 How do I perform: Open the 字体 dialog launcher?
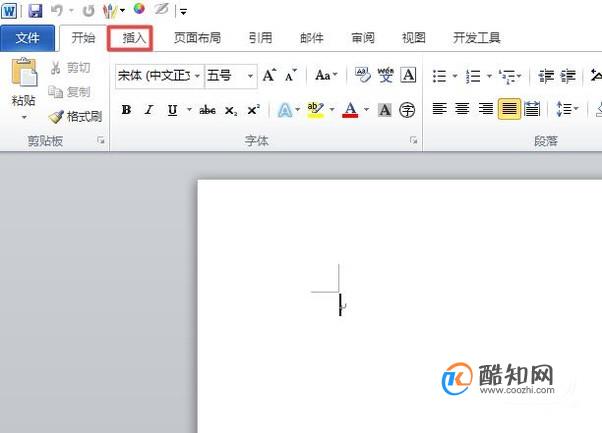pyautogui.click(x=413, y=140)
